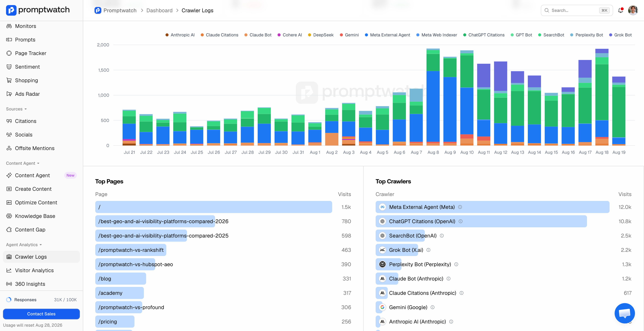Click the Aug 18 bar in chart
Viewport: 644px width, 331px height.
[602, 97]
